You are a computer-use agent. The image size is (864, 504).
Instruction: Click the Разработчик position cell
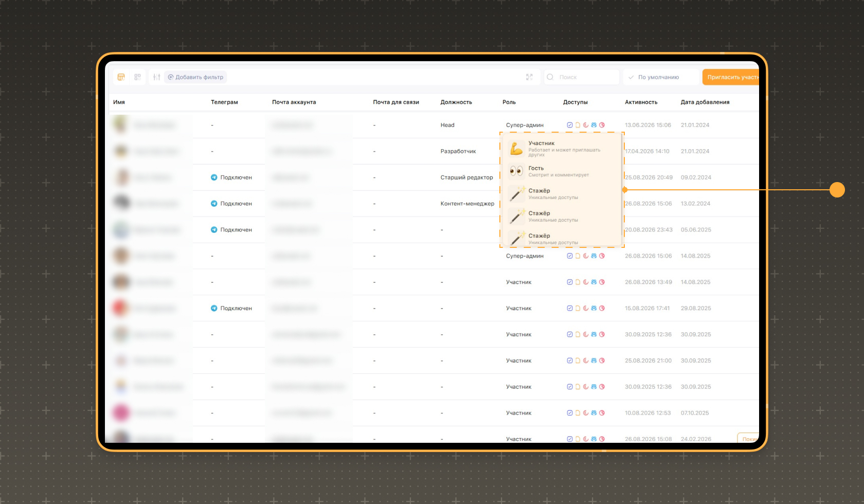(458, 151)
